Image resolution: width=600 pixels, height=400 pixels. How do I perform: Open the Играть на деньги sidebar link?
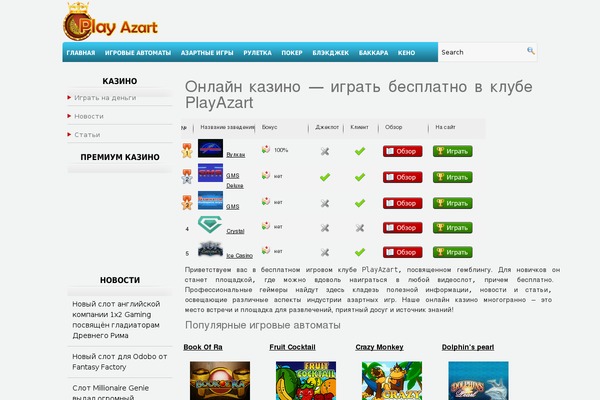105,98
